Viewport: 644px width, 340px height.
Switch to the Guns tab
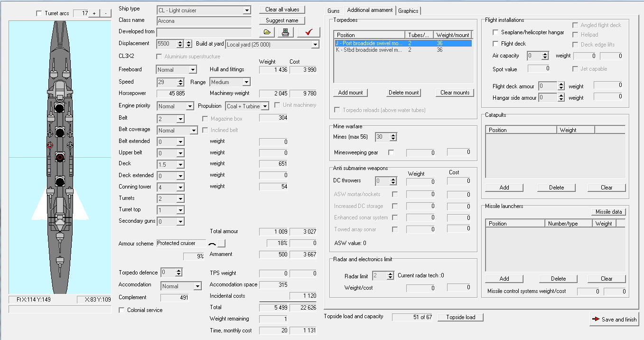point(334,10)
